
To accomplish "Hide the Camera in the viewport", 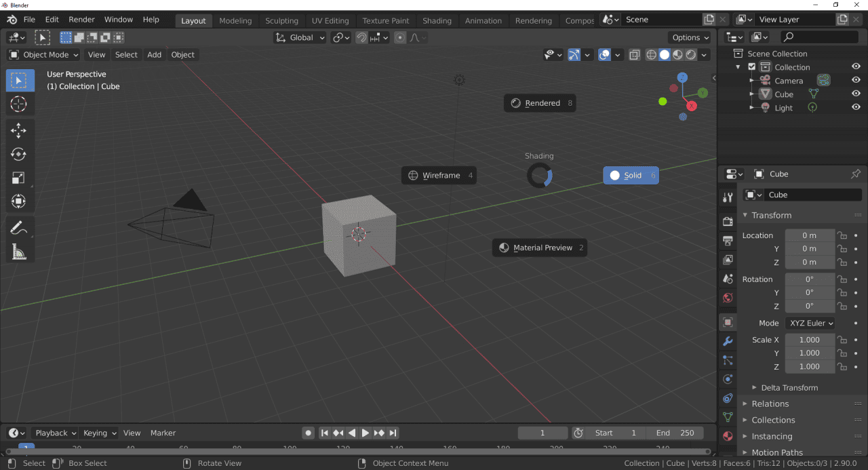I will click(x=856, y=80).
